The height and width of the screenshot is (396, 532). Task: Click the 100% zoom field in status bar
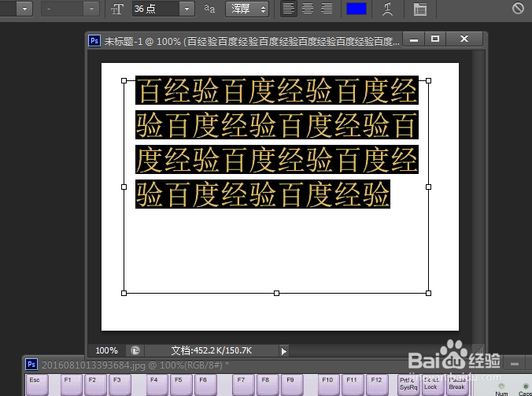pos(106,350)
